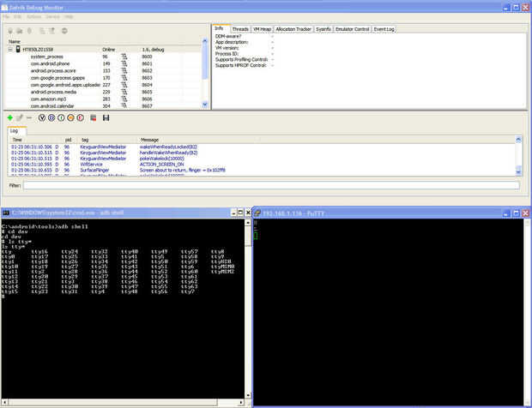The image size is (532, 408).
Task: Select the pokeWakelock(10000) log row
Action: (x=261, y=159)
